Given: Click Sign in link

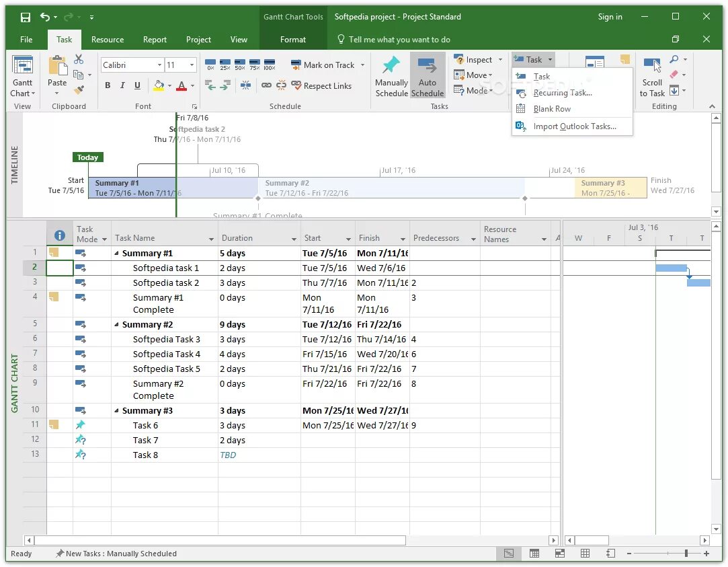Looking at the screenshot, I should pyautogui.click(x=610, y=17).
